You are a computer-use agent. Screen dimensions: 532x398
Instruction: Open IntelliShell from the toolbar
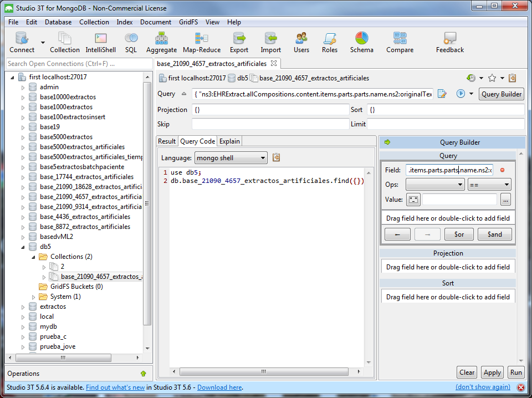pos(100,43)
